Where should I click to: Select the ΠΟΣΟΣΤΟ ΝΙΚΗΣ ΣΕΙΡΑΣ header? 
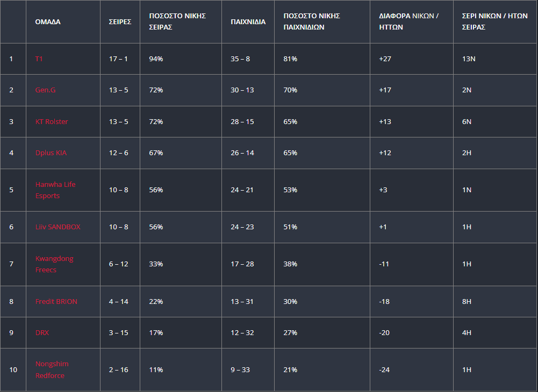pos(177,21)
